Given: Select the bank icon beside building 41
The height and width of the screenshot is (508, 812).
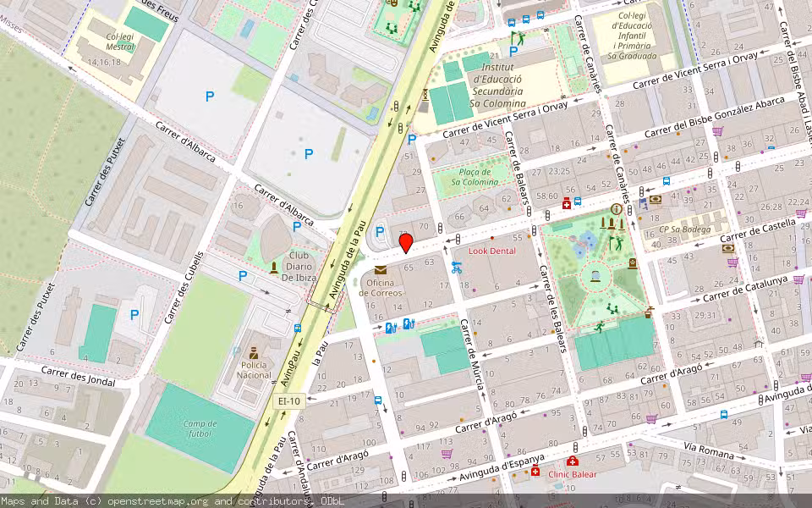Looking at the screenshot, I should [x=655, y=199].
